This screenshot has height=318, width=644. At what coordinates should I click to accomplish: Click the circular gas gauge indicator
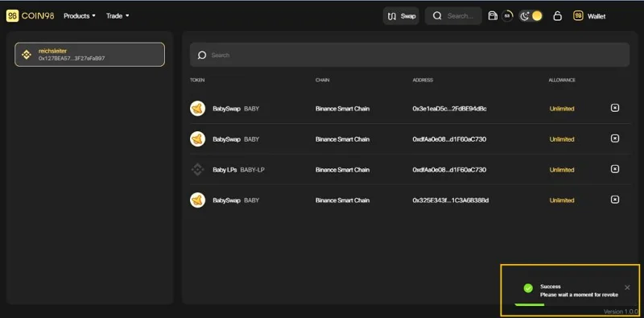tap(507, 16)
